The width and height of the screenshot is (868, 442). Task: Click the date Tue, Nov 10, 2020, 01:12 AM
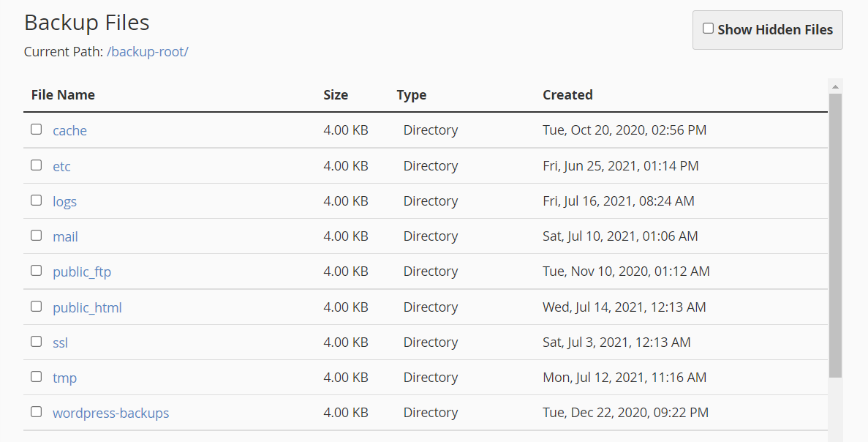pyautogui.click(x=626, y=271)
